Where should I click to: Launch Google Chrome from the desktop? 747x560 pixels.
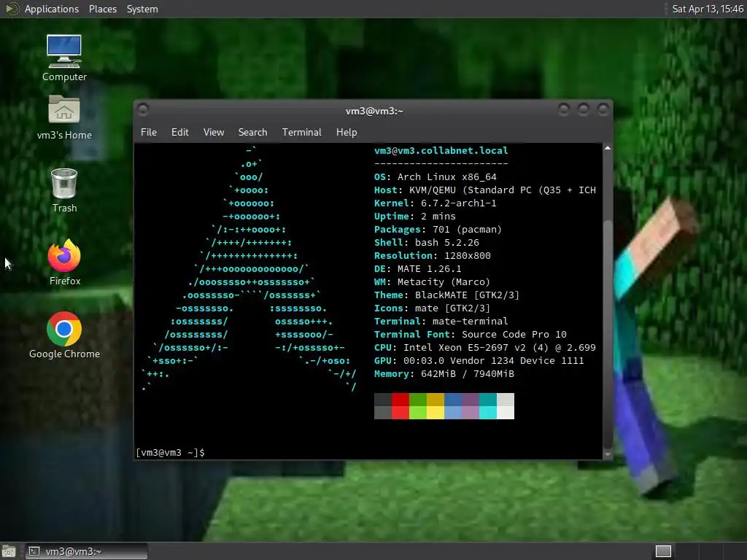[x=64, y=335]
